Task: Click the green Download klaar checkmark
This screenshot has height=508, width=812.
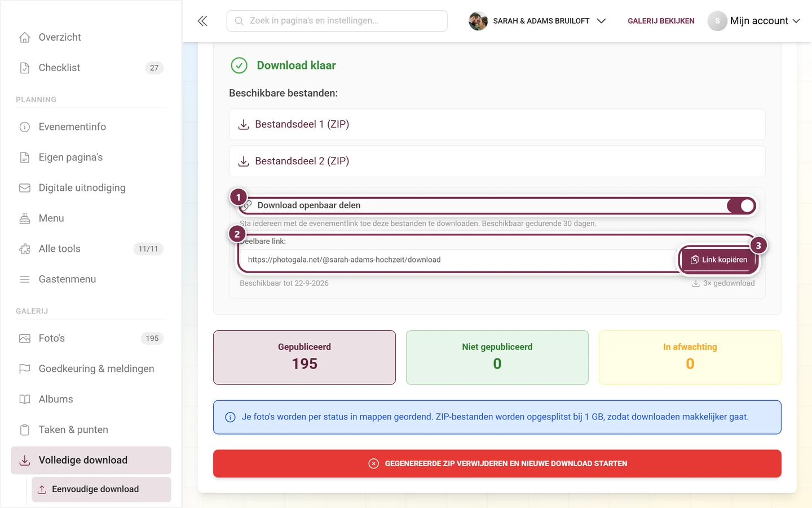Action: (x=239, y=65)
